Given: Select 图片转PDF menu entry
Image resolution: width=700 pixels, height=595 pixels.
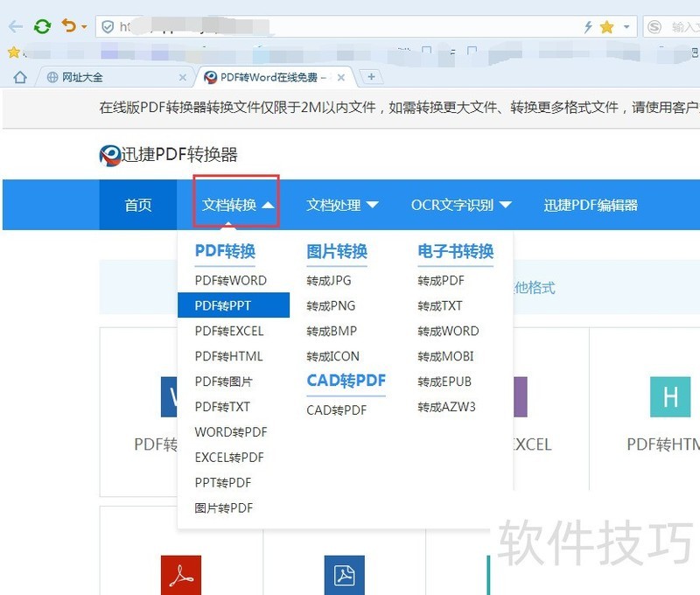Looking at the screenshot, I should coord(224,508).
